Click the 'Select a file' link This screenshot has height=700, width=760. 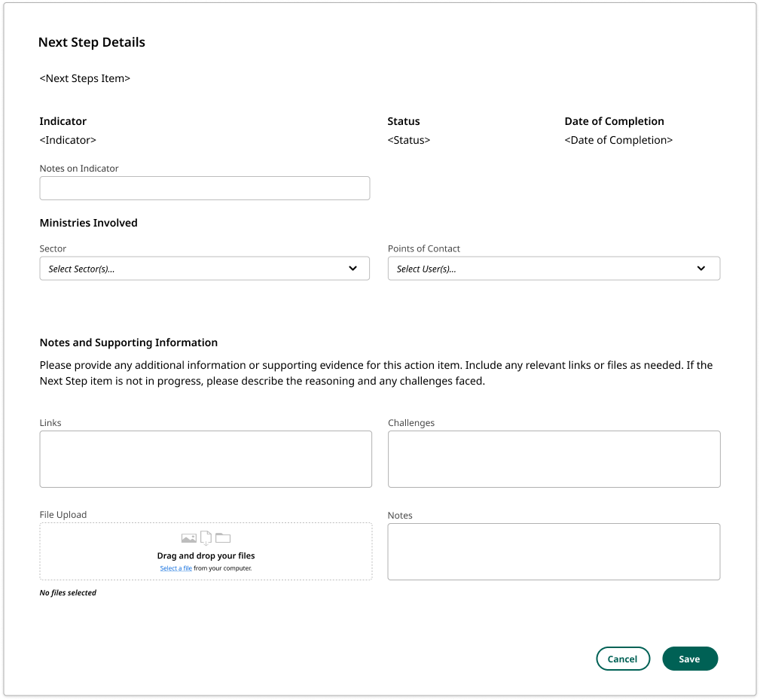click(176, 568)
